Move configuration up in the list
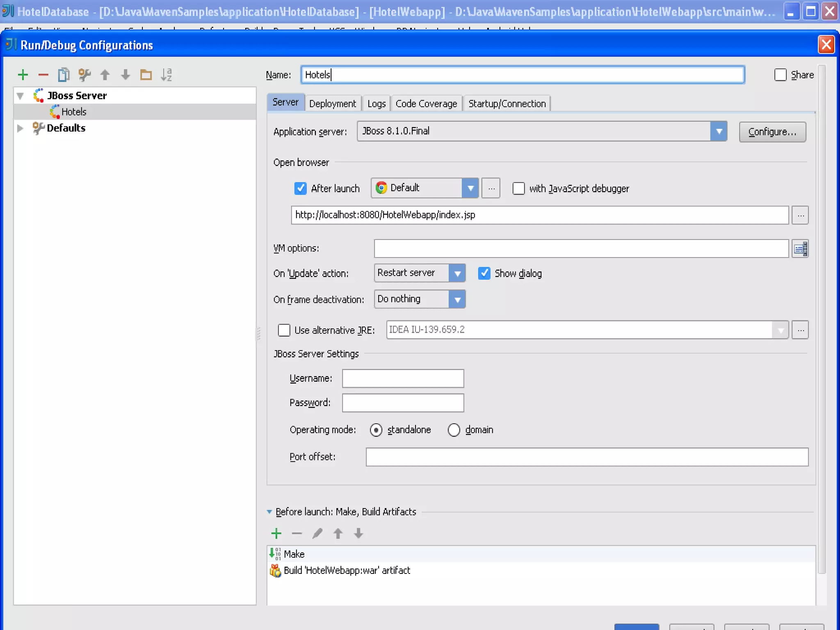The image size is (840, 630). click(x=105, y=75)
